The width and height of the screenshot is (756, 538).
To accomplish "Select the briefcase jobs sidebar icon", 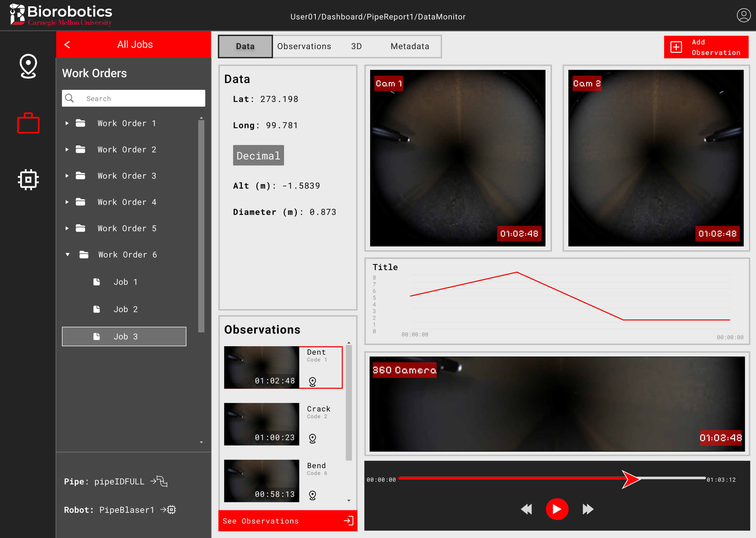I will tap(28, 123).
